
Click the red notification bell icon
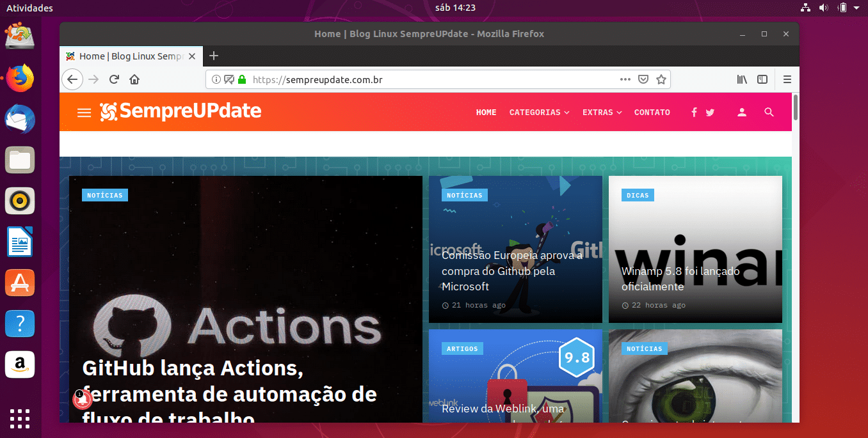pos(83,399)
